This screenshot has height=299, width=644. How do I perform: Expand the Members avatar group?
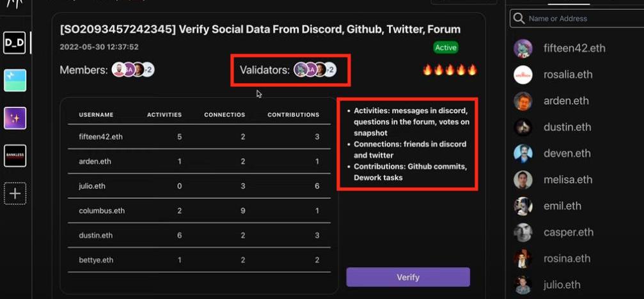[133, 70]
